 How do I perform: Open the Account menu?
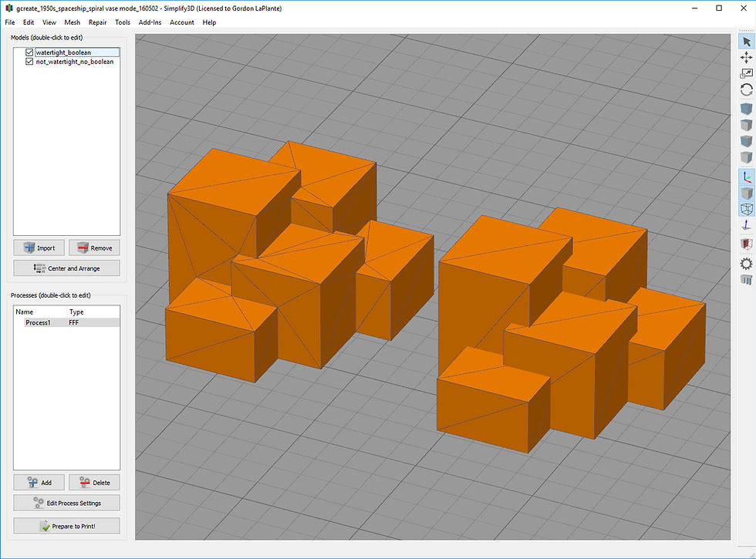(182, 22)
